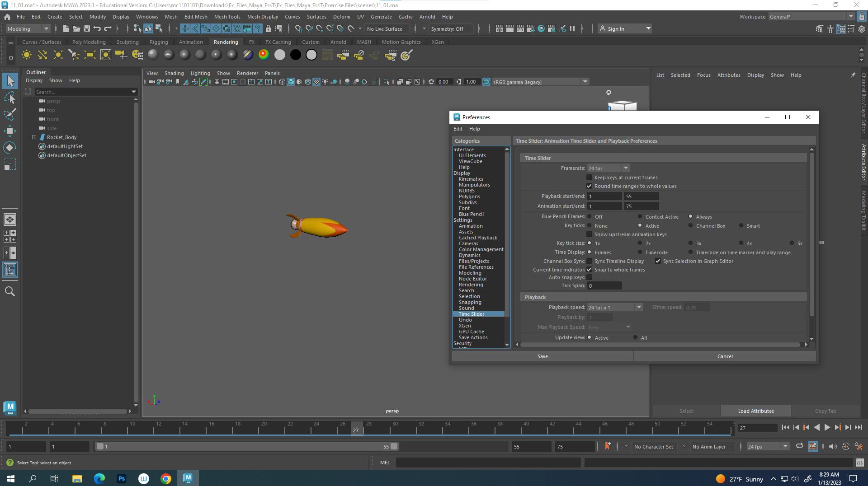The image size is (868, 486).
Task: Open the Playback speed dropdown
Action: (639, 307)
